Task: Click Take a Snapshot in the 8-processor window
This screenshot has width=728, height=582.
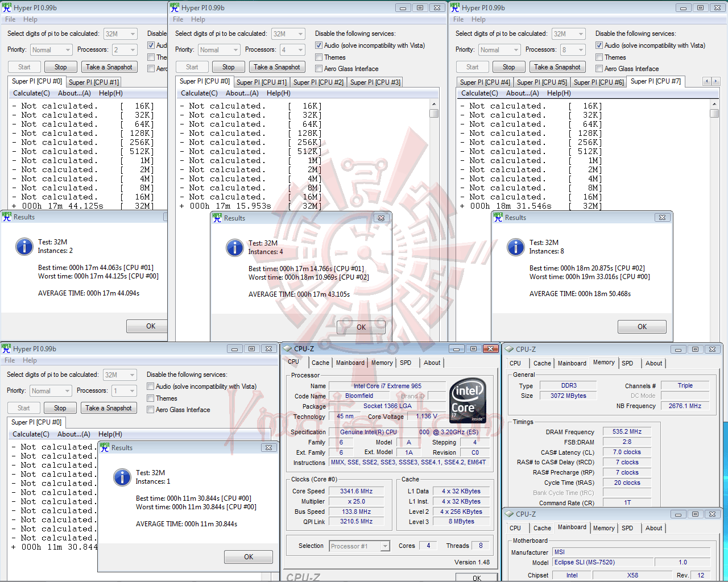Action: (557, 67)
